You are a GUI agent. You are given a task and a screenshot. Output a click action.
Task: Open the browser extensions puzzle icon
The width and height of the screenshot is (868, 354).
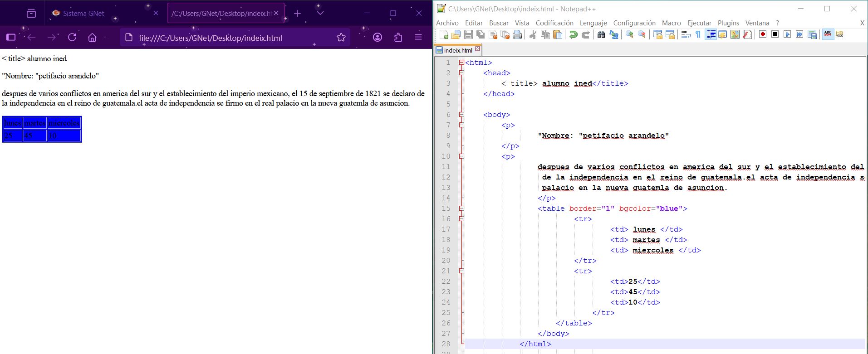pos(398,38)
